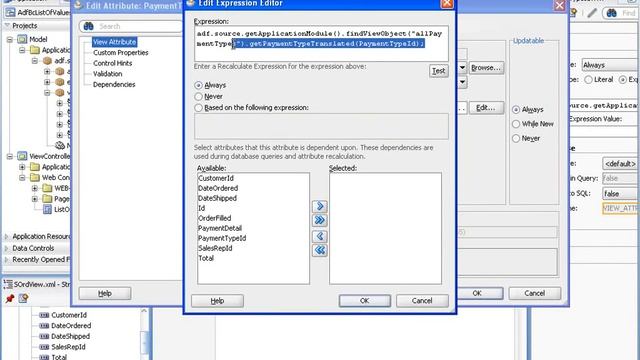Click the pin icon in structure pane
This screenshot has height=360, width=640.
10,299
